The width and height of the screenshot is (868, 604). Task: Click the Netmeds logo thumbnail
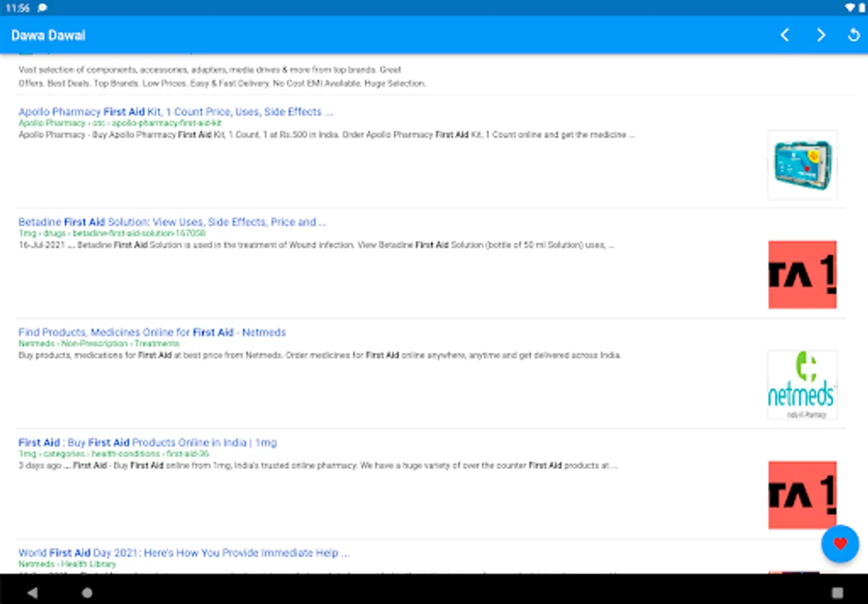802,385
